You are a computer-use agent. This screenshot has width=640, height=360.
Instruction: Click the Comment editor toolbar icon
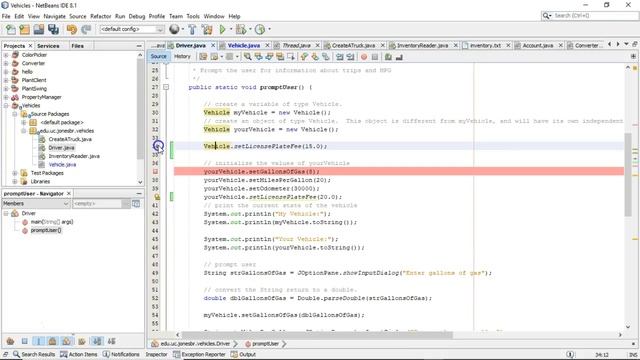click(388, 57)
